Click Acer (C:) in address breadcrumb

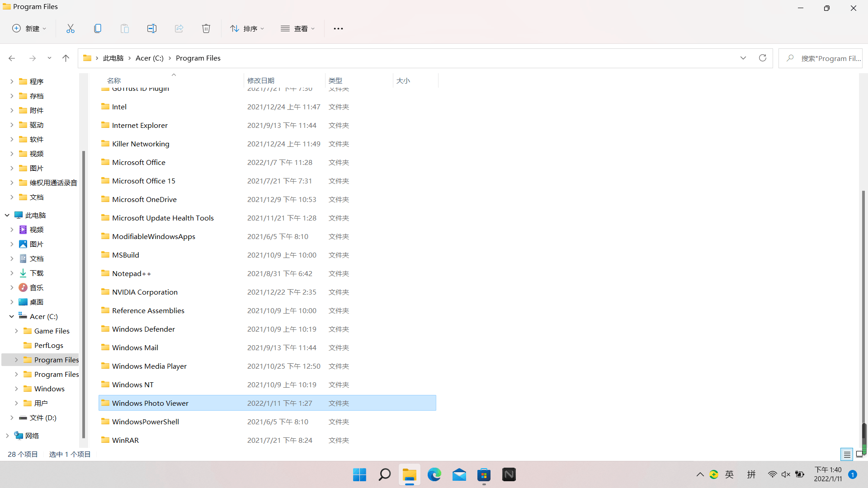coord(150,58)
